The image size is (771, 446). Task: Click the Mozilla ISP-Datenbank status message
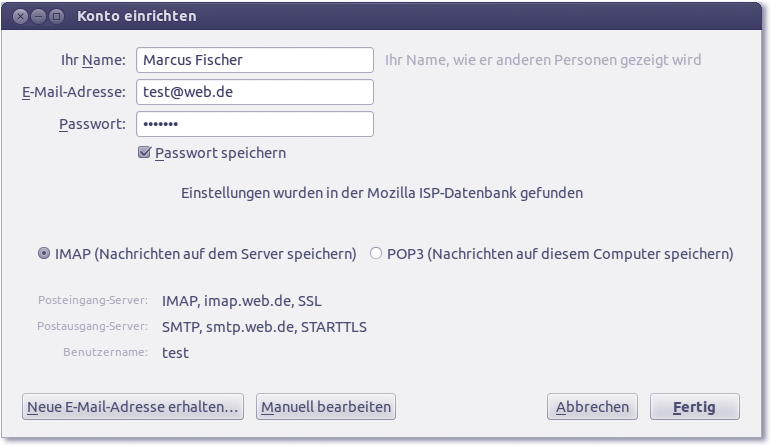pyautogui.click(x=381, y=192)
